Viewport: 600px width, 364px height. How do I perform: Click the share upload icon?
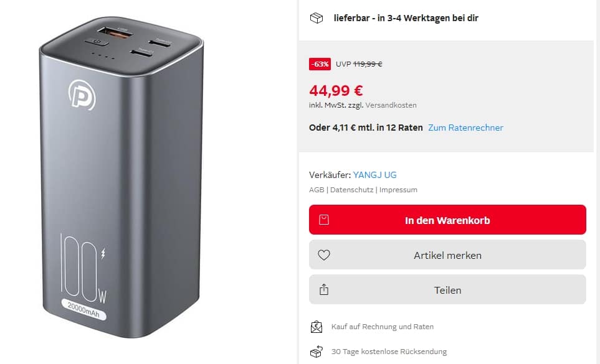[324, 289]
